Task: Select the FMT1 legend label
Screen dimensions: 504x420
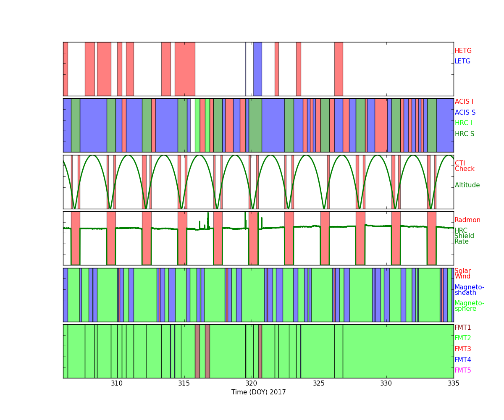Action: 462,328
